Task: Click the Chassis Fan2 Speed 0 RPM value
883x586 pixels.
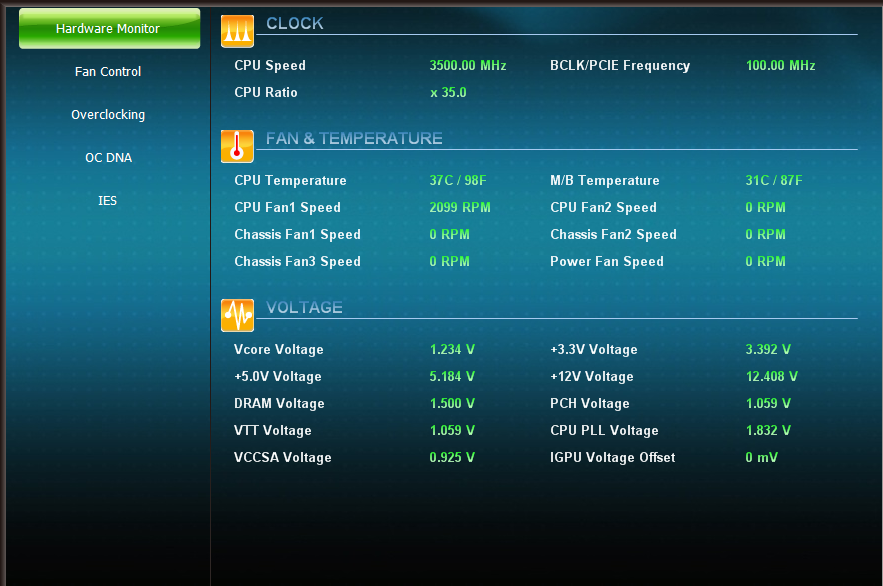Action: (765, 234)
